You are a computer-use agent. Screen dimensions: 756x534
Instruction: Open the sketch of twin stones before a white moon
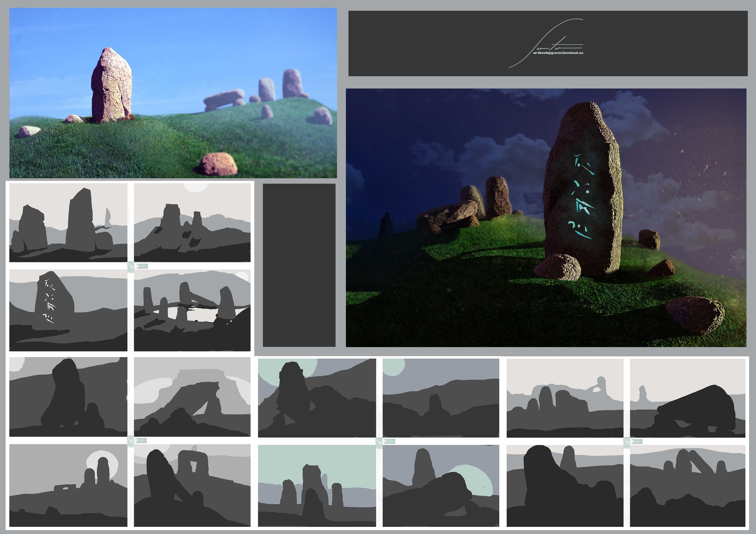pos(68,485)
